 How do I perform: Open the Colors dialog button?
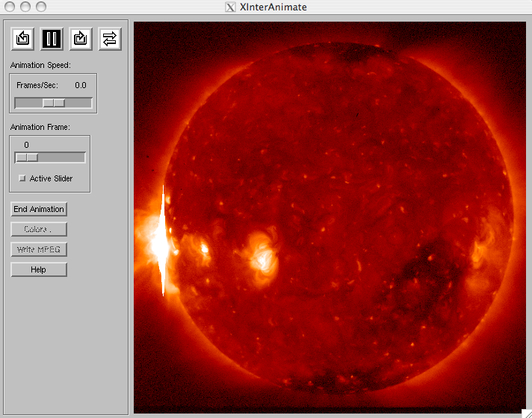[x=39, y=229]
